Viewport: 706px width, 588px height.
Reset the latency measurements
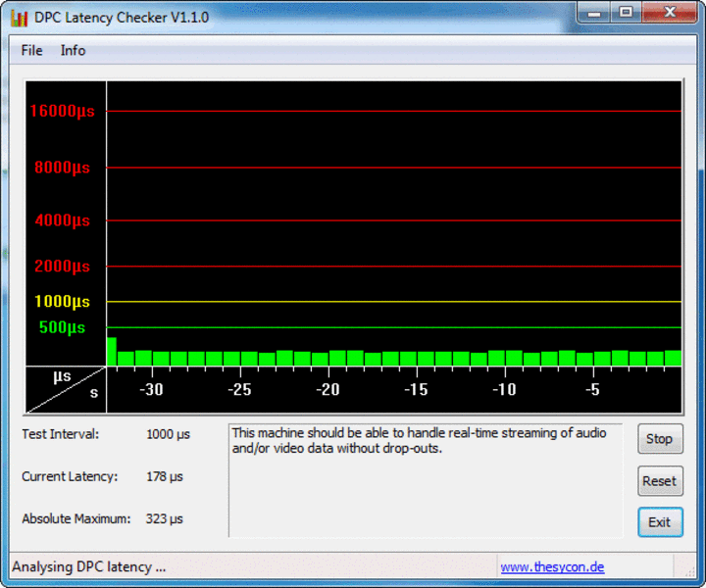(x=660, y=481)
